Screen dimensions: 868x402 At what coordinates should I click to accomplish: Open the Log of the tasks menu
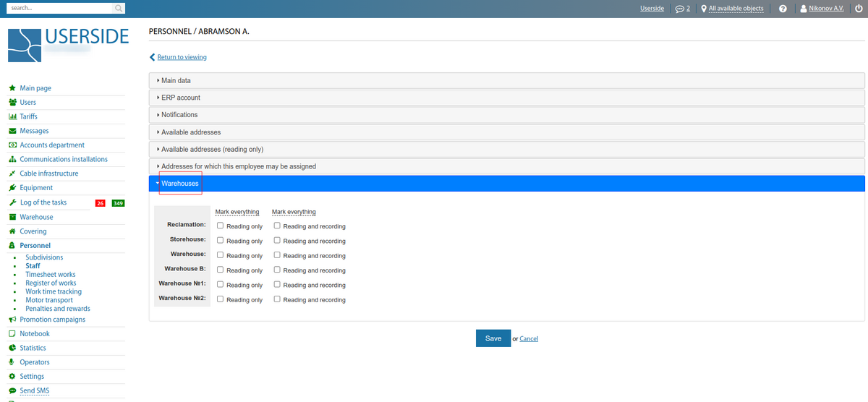pyautogui.click(x=43, y=202)
